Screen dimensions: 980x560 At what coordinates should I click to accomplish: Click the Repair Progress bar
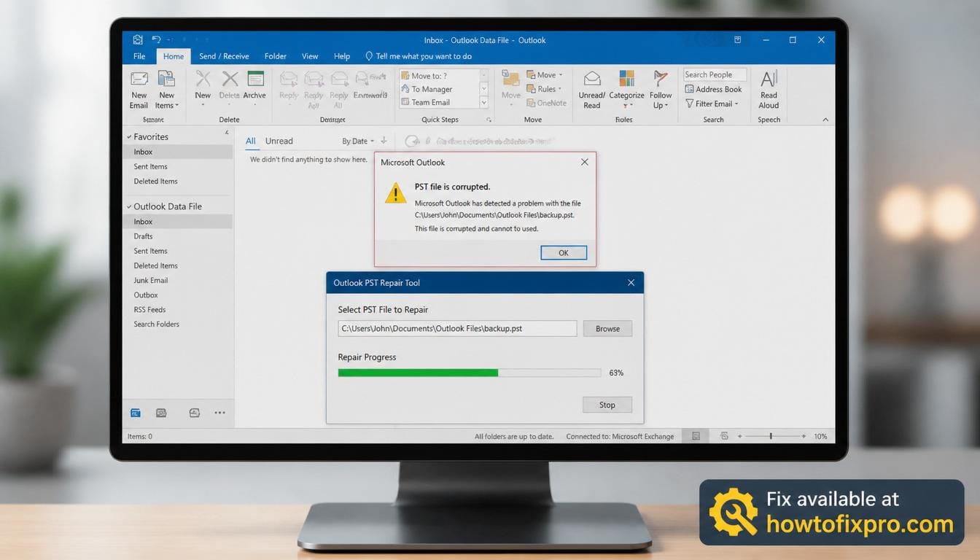470,373
